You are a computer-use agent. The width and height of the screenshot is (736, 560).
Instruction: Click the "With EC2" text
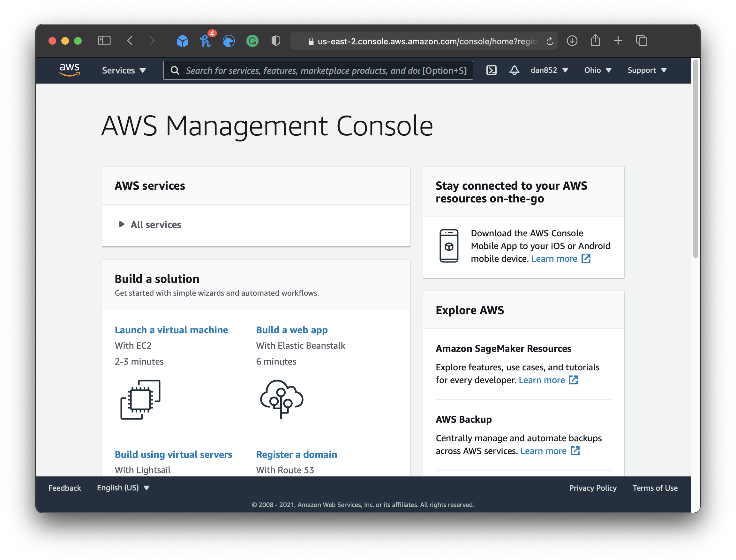pos(133,345)
